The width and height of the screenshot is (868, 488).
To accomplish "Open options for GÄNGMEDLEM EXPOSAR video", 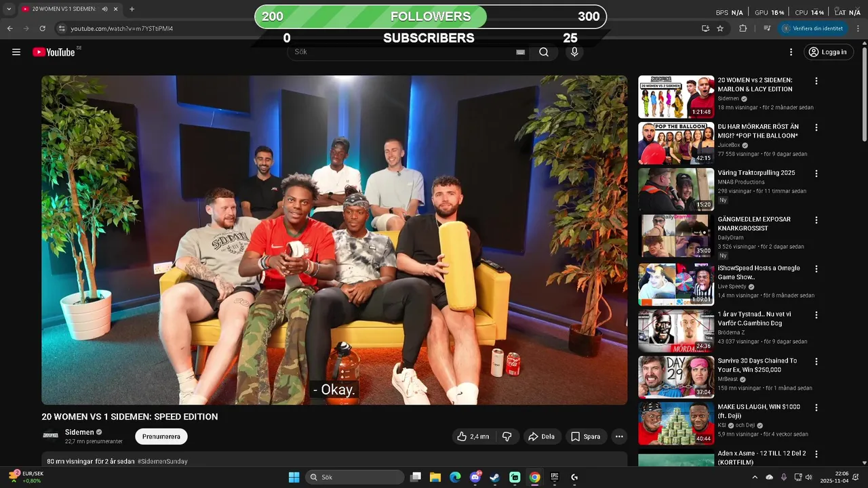I will (x=816, y=220).
